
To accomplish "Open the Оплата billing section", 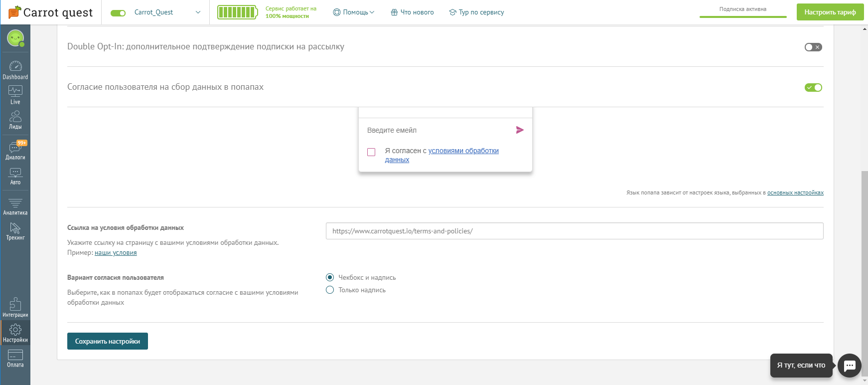I will click(15, 358).
